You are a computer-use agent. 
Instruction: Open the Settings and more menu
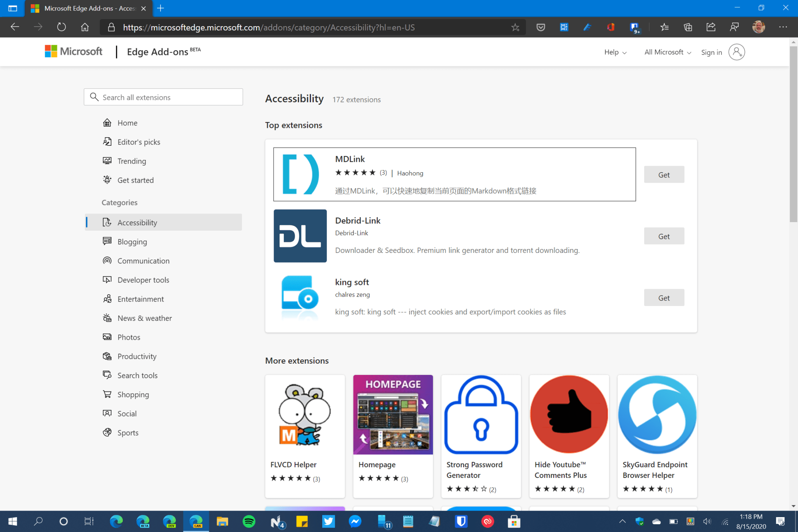tap(784, 27)
